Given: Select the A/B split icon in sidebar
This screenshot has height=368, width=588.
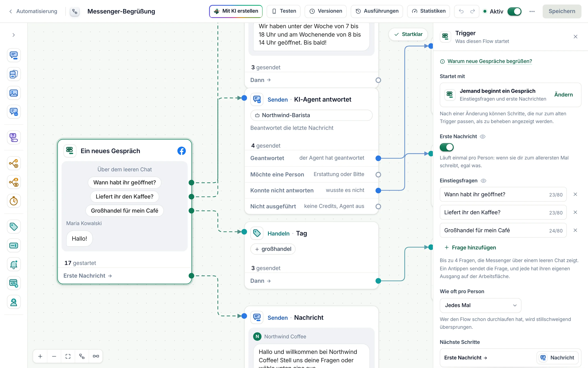Looking at the screenshot, I should point(14,182).
